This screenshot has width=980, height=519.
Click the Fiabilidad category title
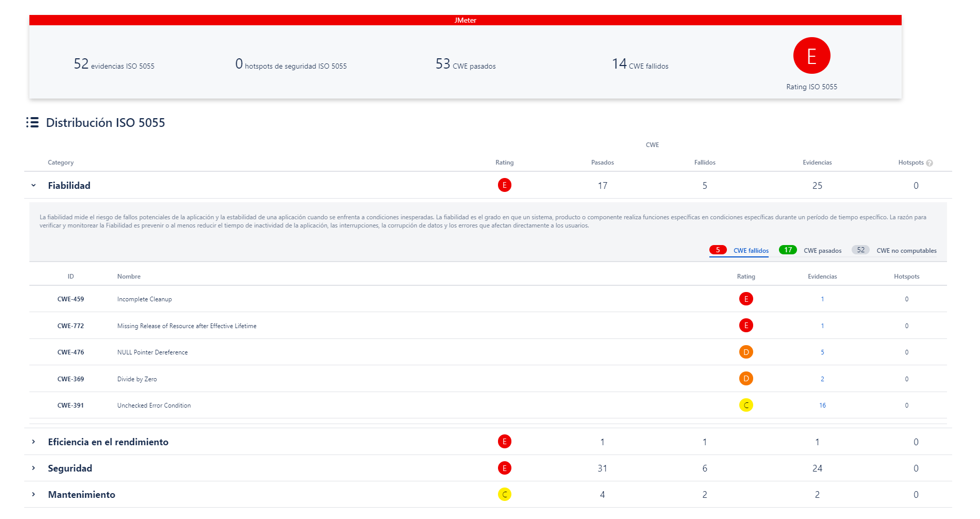point(69,185)
